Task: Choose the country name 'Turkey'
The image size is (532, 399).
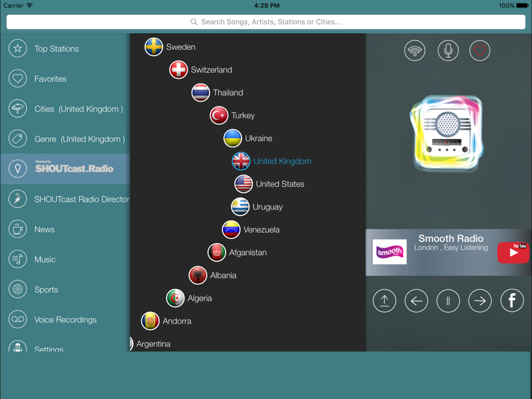Action: click(x=243, y=115)
